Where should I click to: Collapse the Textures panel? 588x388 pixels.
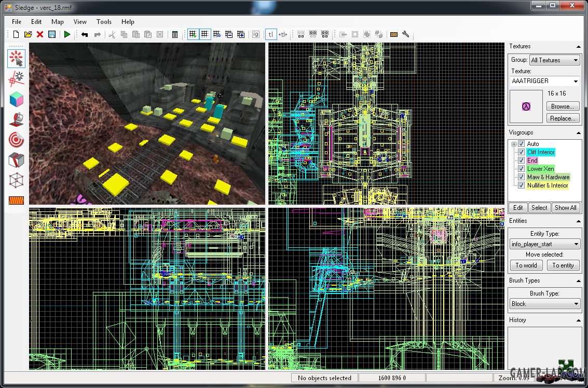tap(579, 47)
